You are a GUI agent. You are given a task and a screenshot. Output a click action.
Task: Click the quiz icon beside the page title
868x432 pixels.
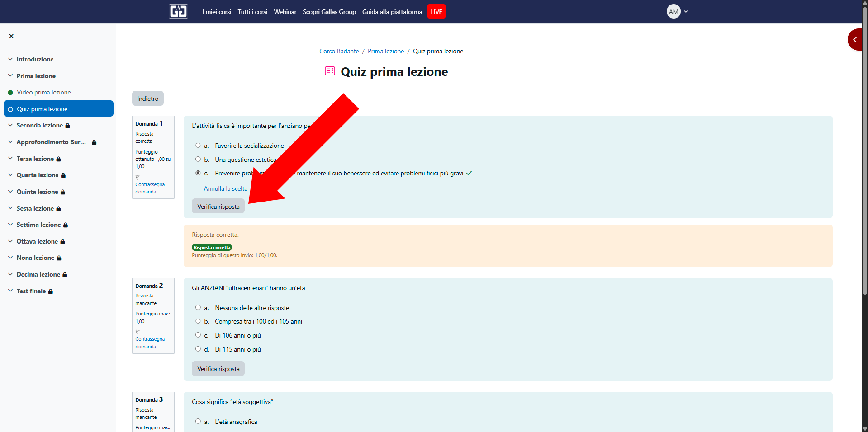pyautogui.click(x=330, y=71)
